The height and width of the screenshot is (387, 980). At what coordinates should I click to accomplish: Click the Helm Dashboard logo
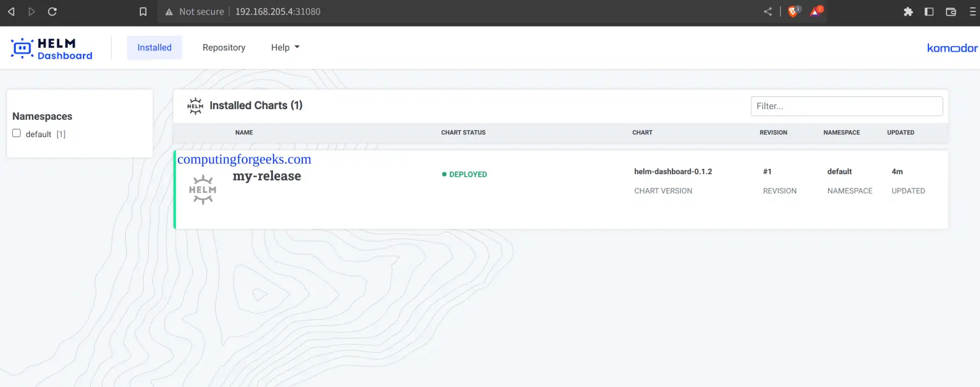click(x=51, y=47)
